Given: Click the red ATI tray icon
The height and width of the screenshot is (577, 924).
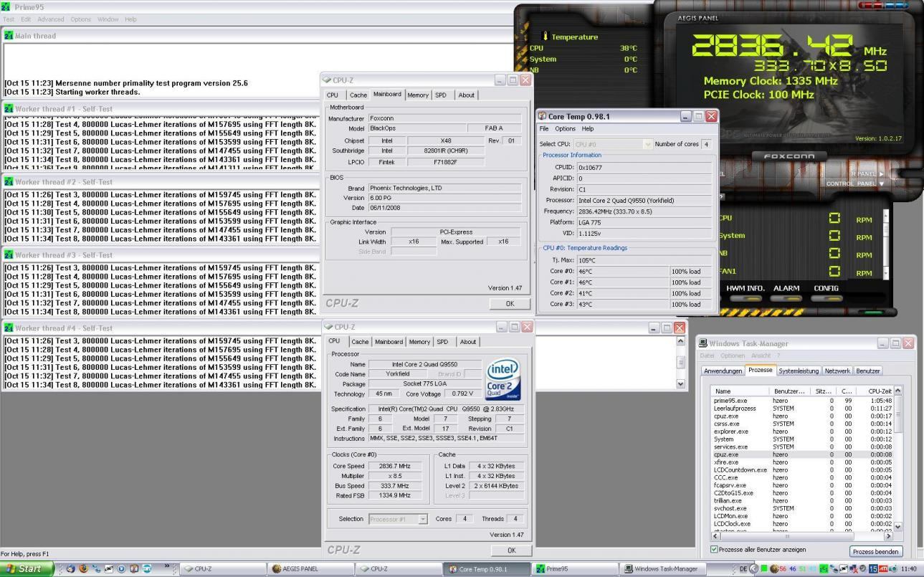Looking at the screenshot, I should click(x=883, y=568).
